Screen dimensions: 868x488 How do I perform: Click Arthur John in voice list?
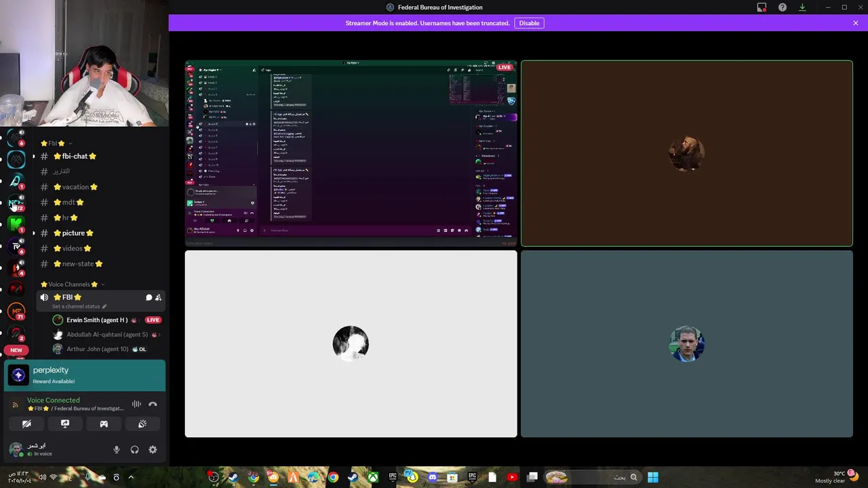[x=100, y=349]
